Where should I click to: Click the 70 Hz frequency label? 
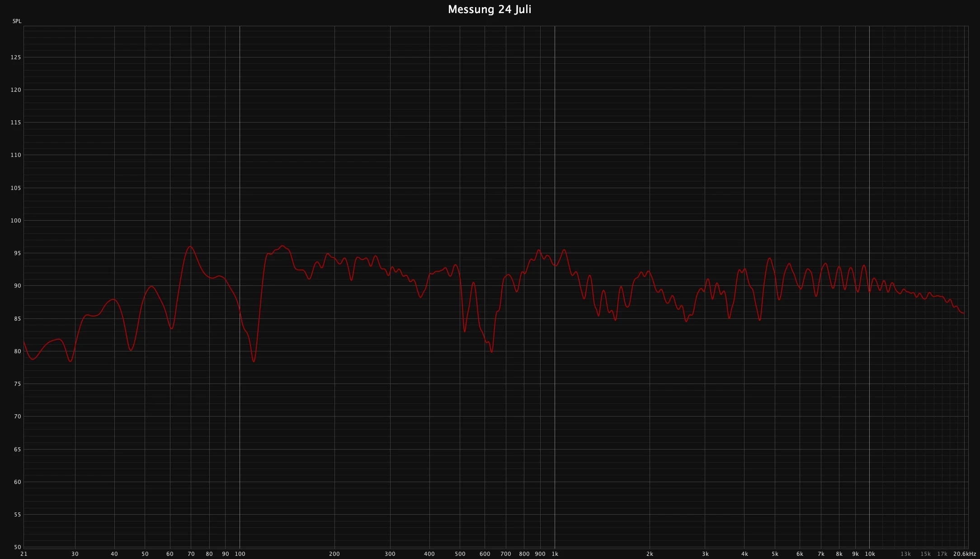click(191, 554)
